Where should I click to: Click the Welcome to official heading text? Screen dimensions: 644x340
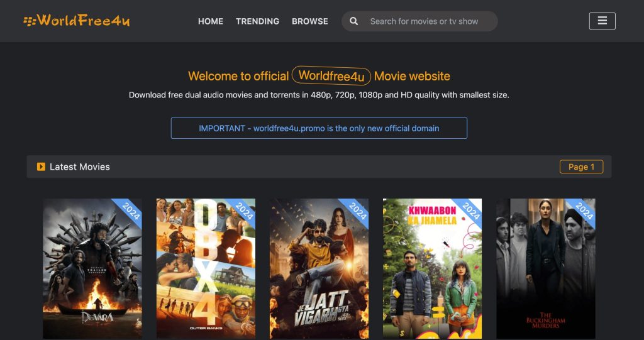pyautogui.click(x=238, y=77)
